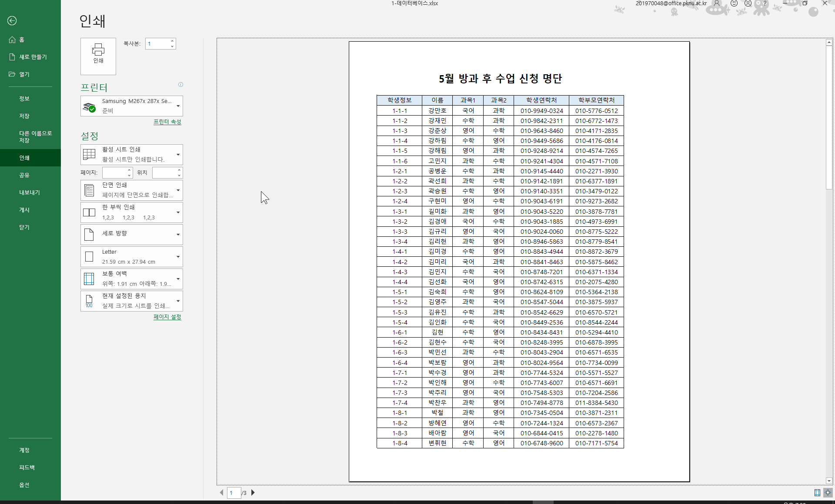
Task: Click the frown feedback icon
Action: tap(748, 3)
